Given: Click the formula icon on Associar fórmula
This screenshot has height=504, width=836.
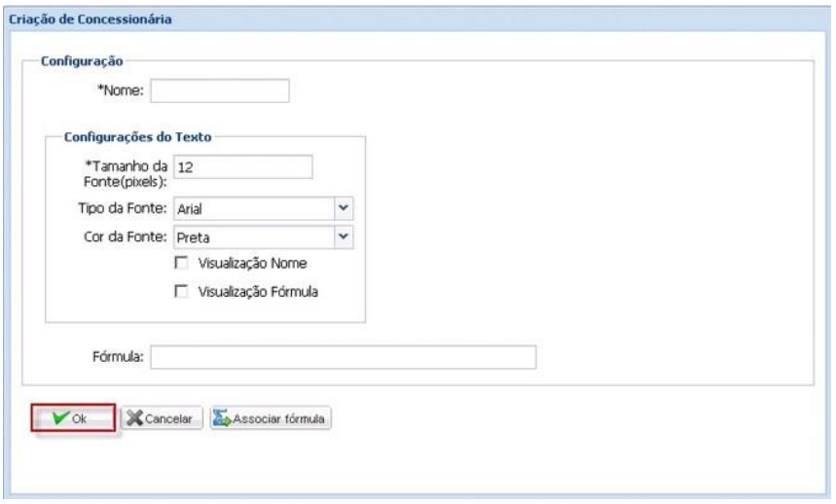Looking at the screenshot, I should pyautogui.click(x=221, y=417).
